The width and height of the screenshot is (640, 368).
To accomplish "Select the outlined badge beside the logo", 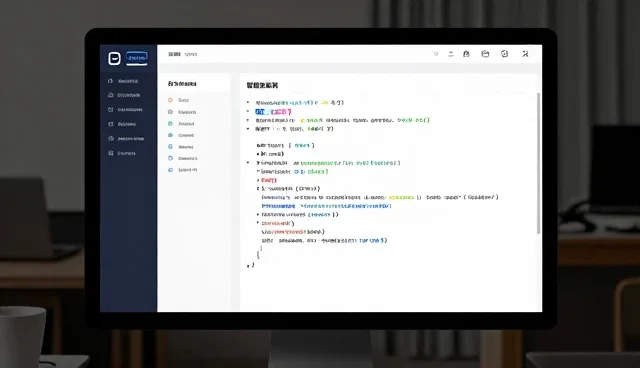I will point(136,58).
